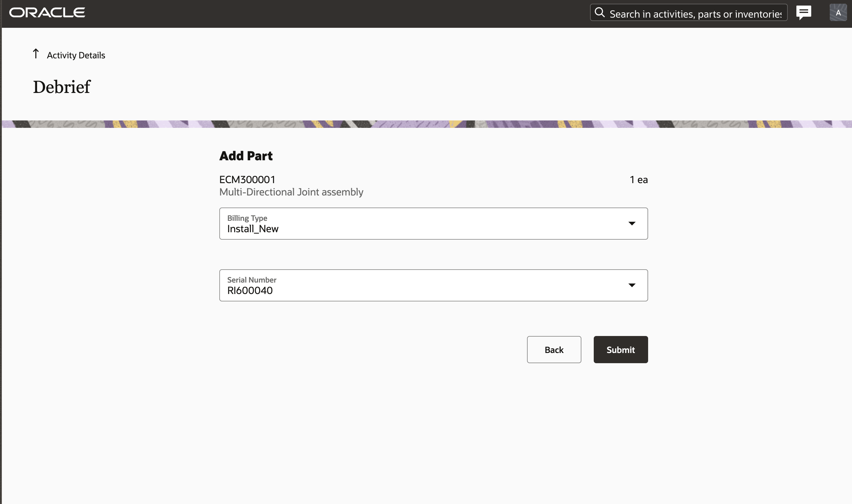
Task: Click the up arrow beside Activity Details
Action: (x=36, y=54)
